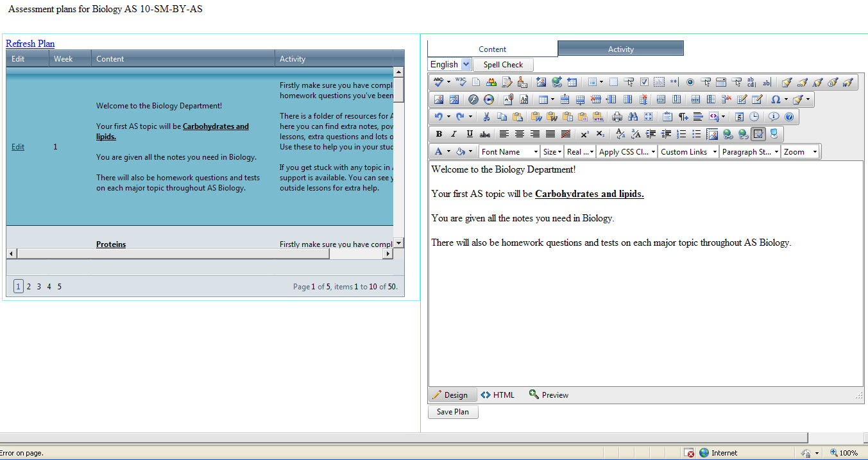Click Edit link for week 1
The width and height of the screenshot is (868, 460).
coord(18,147)
